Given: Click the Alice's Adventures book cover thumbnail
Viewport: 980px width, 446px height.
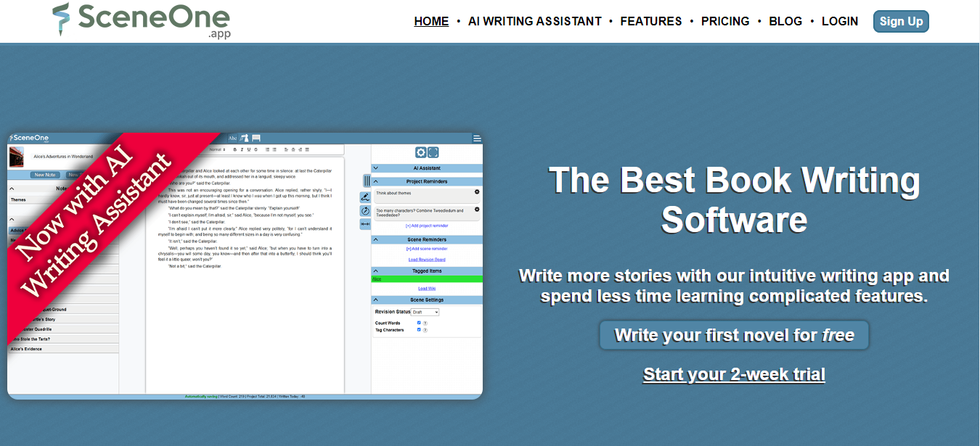Looking at the screenshot, I should (x=17, y=157).
